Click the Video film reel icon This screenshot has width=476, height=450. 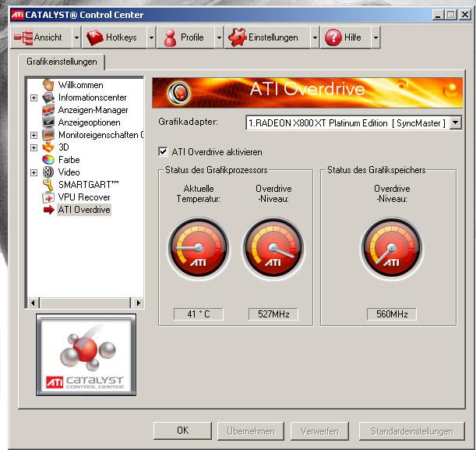pos(48,172)
